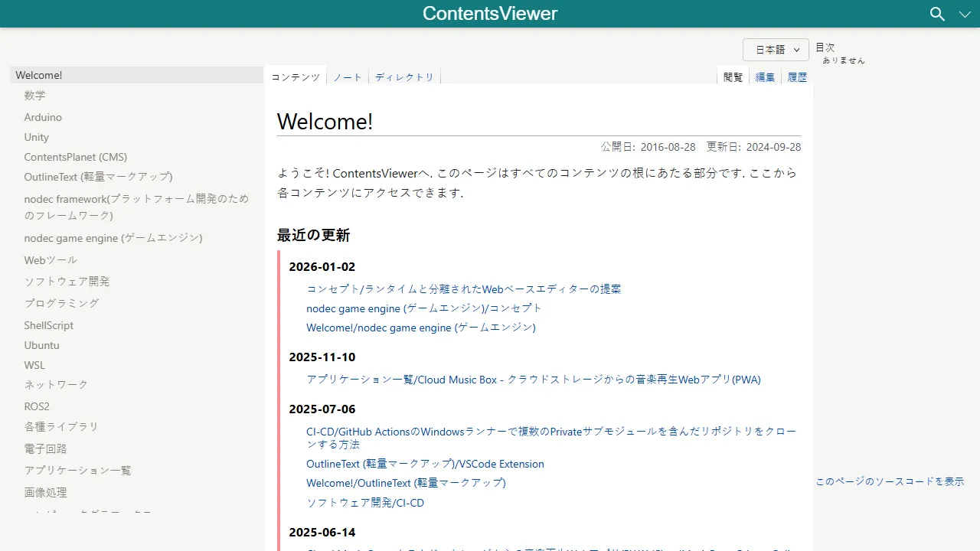Switch to the ノート tab
The height and width of the screenshot is (551, 980).
click(x=347, y=77)
